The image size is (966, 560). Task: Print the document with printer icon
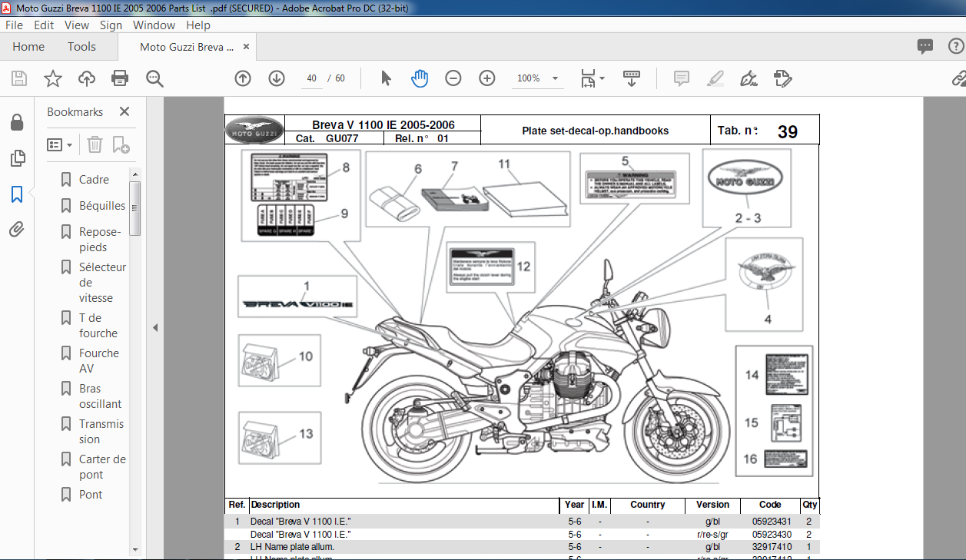pos(120,78)
